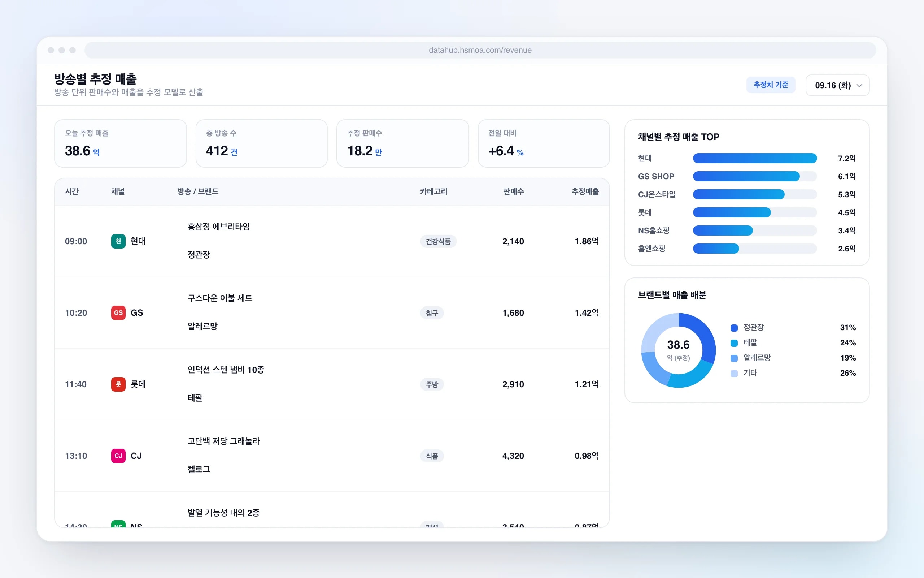The image size is (924, 578).
Task: Click the GS SHOP revenue bar
Action: pos(746,176)
